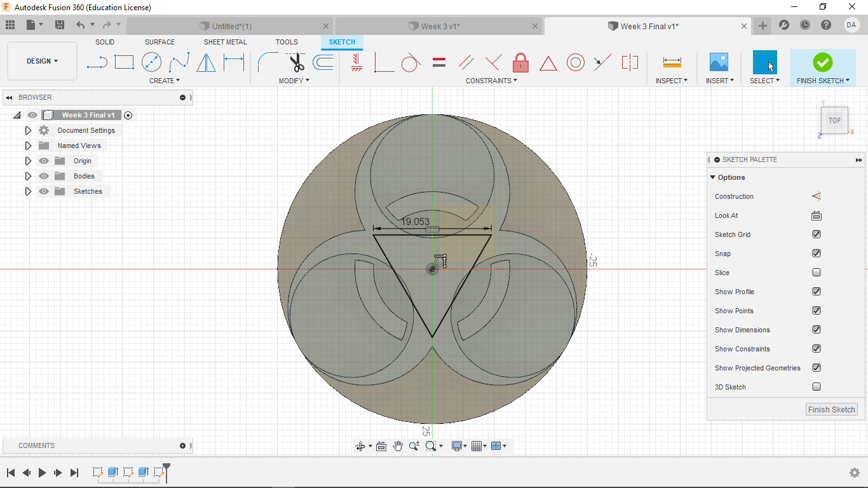Apply the Concentric constraint
The width and height of the screenshot is (868, 488).
click(575, 62)
